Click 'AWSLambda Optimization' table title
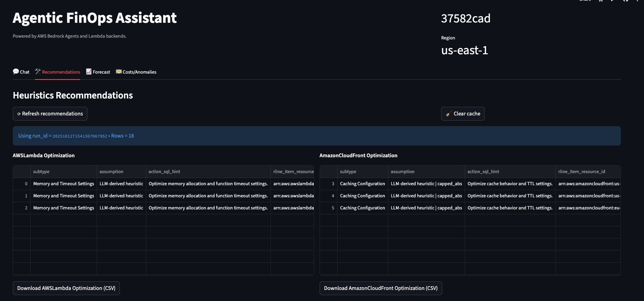644x301 pixels. click(44, 156)
